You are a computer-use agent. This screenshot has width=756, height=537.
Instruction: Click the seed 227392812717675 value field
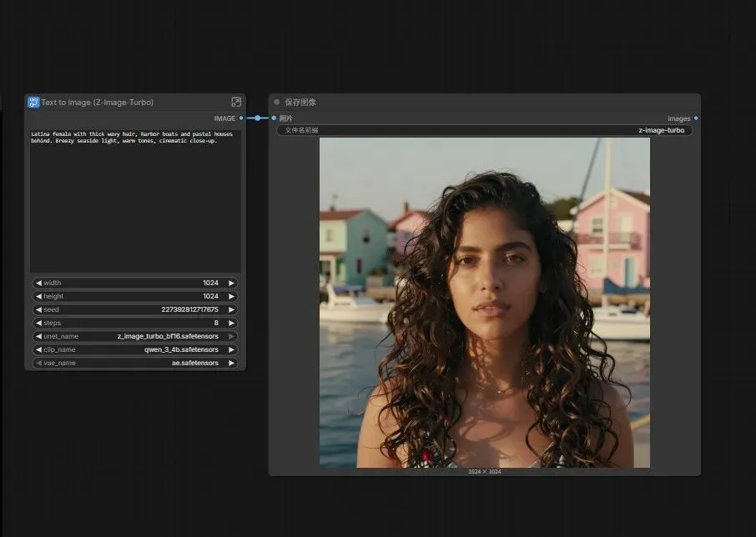[x=135, y=309]
